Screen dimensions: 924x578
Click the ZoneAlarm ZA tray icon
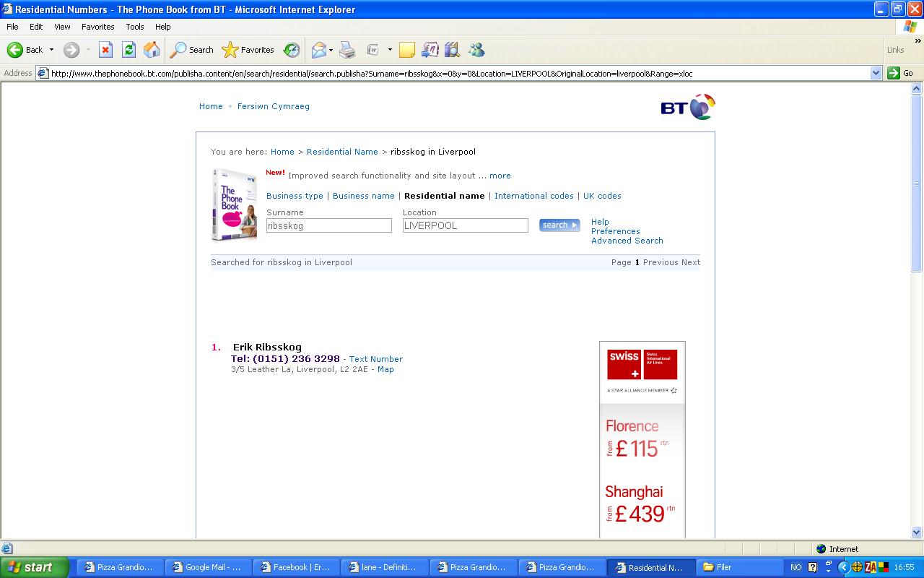pyautogui.click(x=871, y=567)
